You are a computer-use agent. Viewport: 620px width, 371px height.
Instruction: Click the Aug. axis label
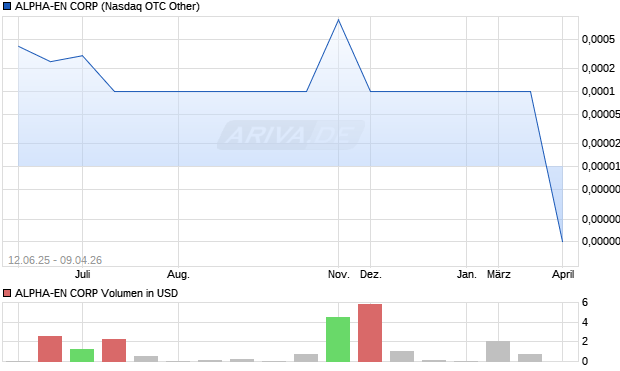tap(178, 274)
